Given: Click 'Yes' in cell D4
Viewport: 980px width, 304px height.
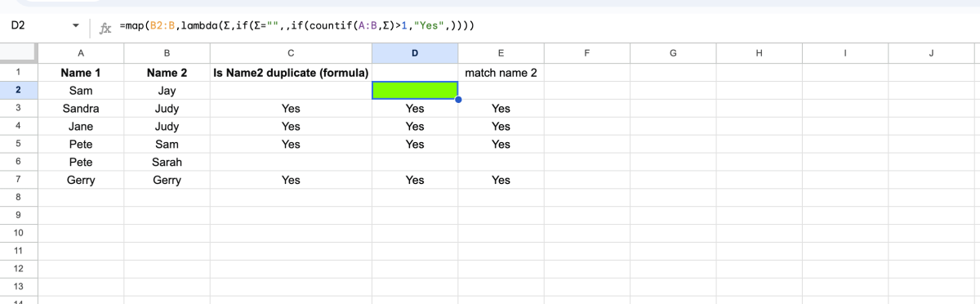Looking at the screenshot, I should 415,127.
